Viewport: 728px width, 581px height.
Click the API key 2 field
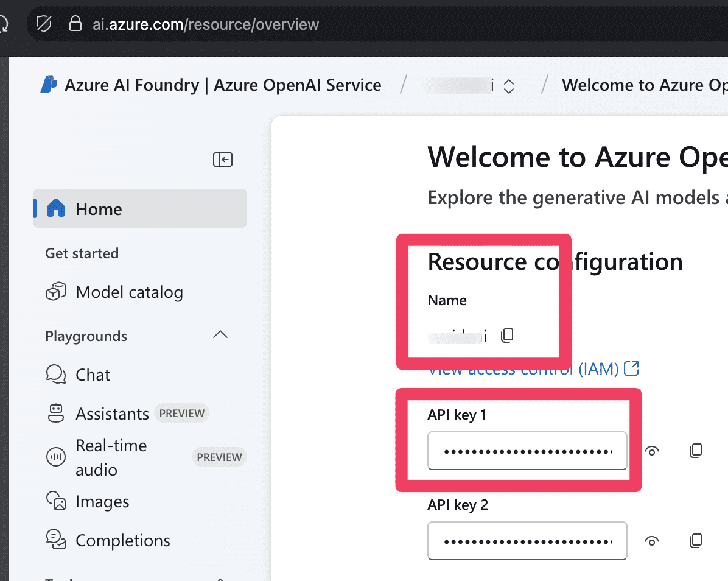pos(527,541)
